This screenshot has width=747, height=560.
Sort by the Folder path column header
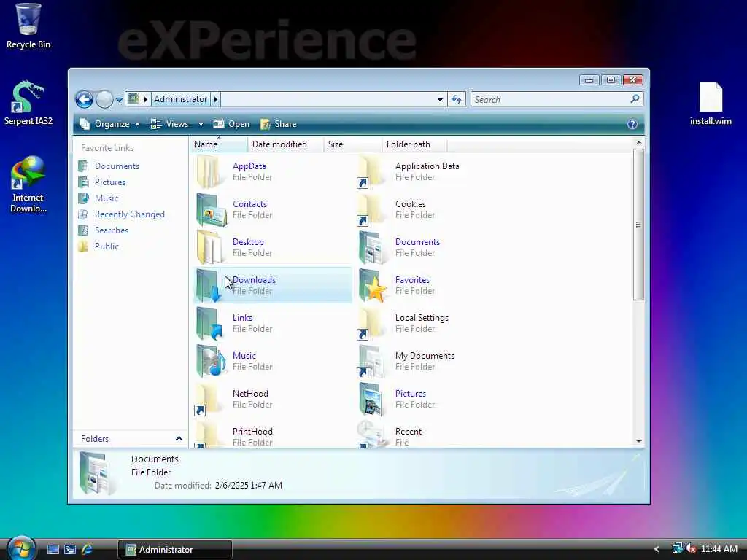[414, 144]
